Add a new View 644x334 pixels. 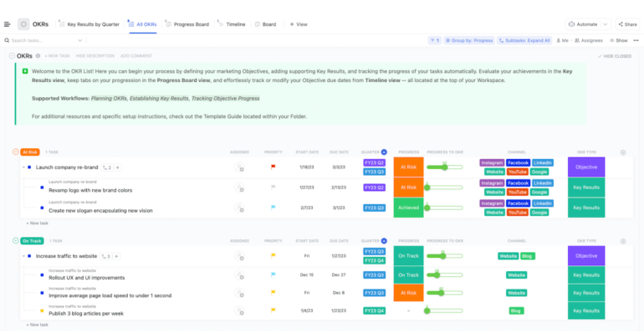click(x=299, y=24)
